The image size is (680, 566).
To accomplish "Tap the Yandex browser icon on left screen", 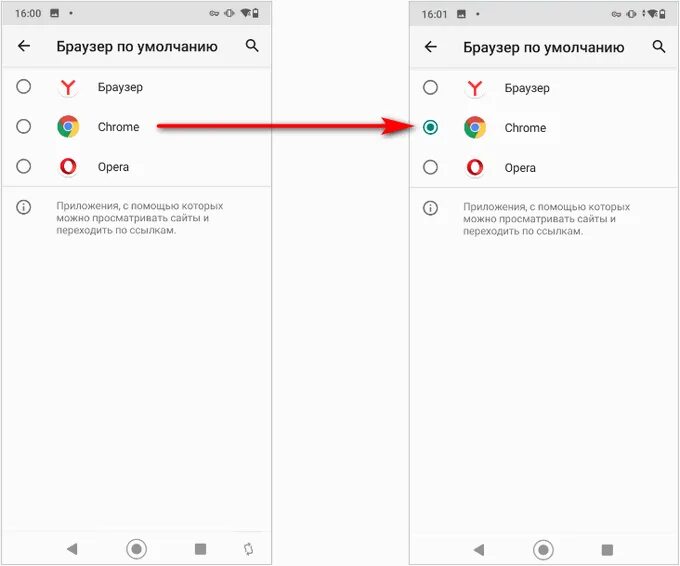I will [x=68, y=87].
